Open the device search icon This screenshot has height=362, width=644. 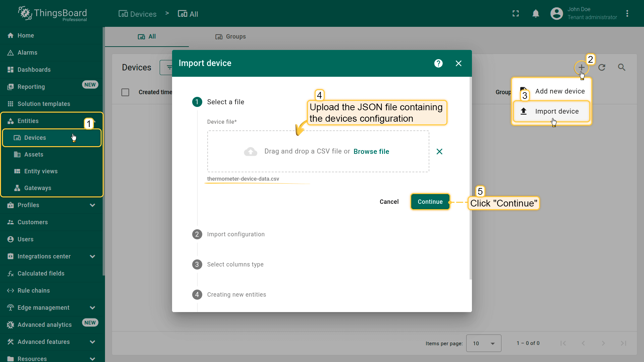(x=622, y=67)
